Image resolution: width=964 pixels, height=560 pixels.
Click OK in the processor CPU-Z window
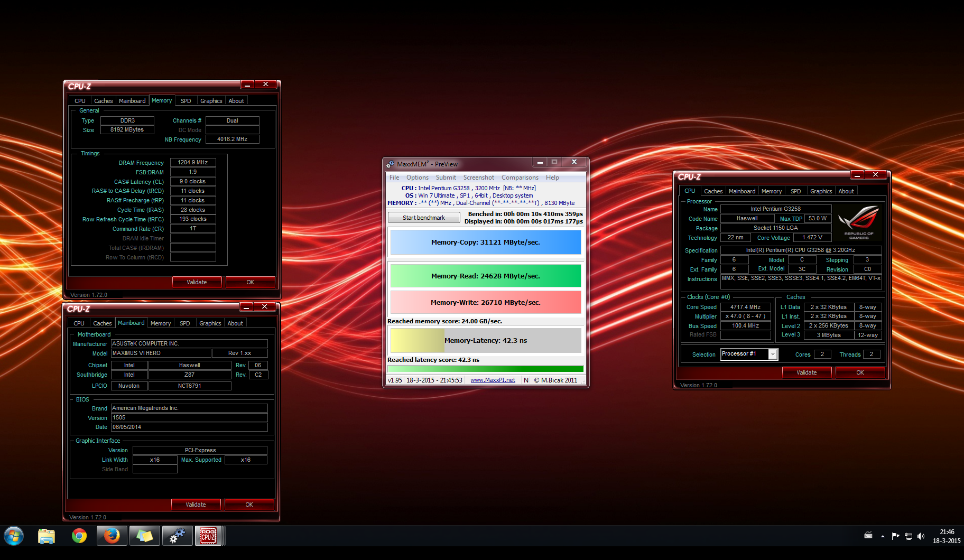tap(860, 372)
